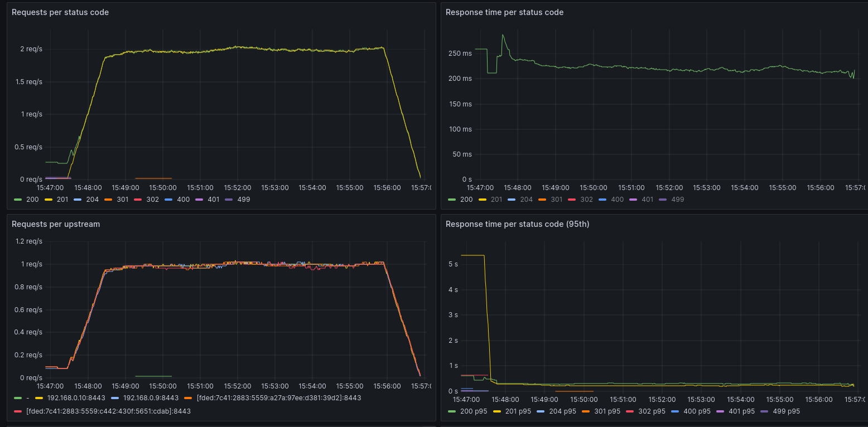Toggle 301 legend label in Response time per status code panel
868x427 pixels.
(557, 200)
